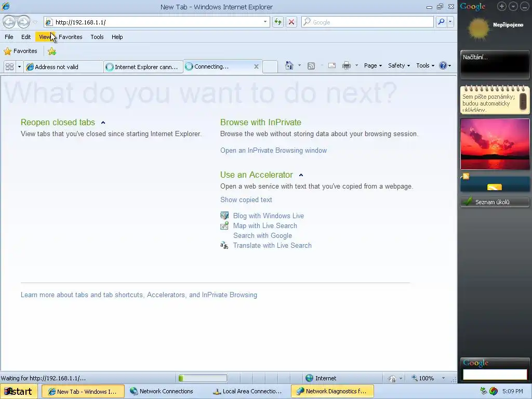The height and width of the screenshot is (399, 532).
Task: Switch to Network Diagnostics taskbar item
Action: (332, 392)
